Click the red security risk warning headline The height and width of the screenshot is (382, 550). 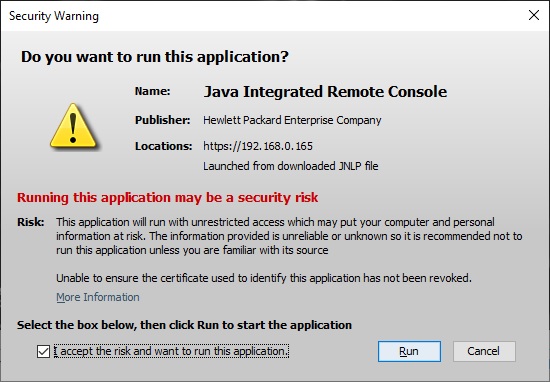pyautogui.click(x=168, y=197)
